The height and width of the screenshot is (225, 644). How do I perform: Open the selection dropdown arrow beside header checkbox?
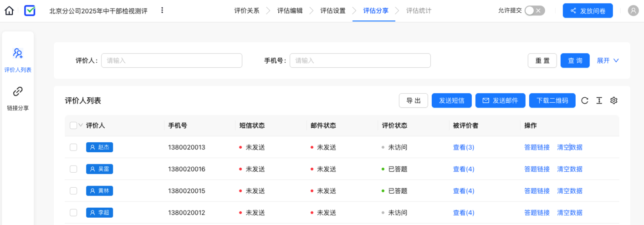[x=81, y=125]
